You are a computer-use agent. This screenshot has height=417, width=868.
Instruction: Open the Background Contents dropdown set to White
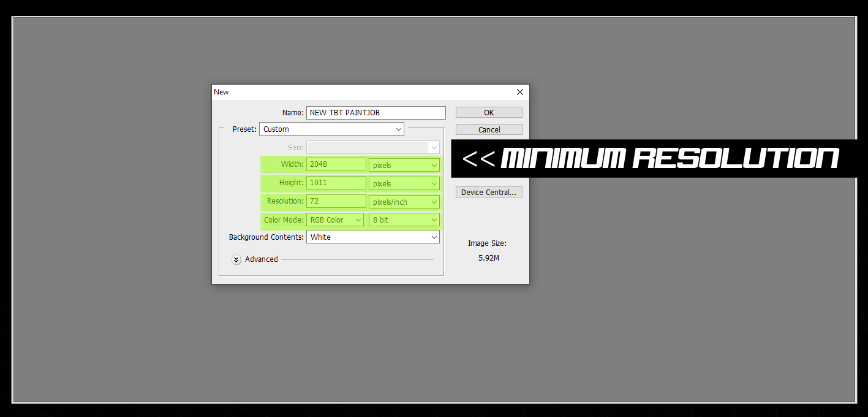tap(372, 237)
